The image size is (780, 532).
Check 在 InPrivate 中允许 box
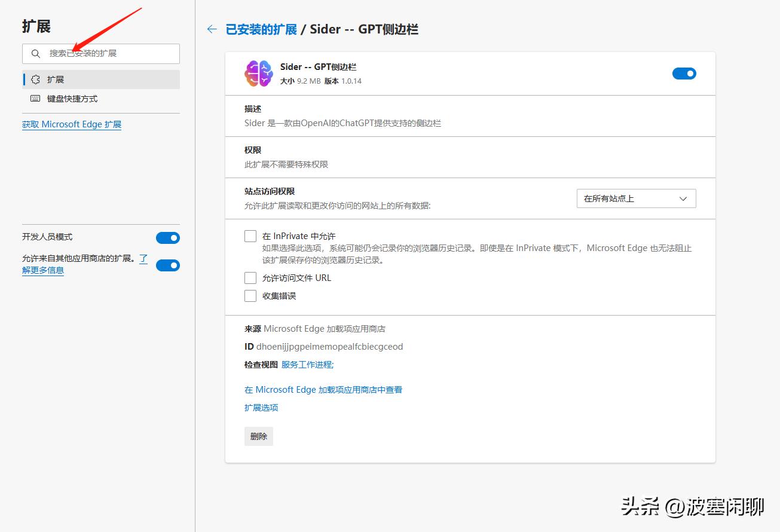tap(250, 236)
